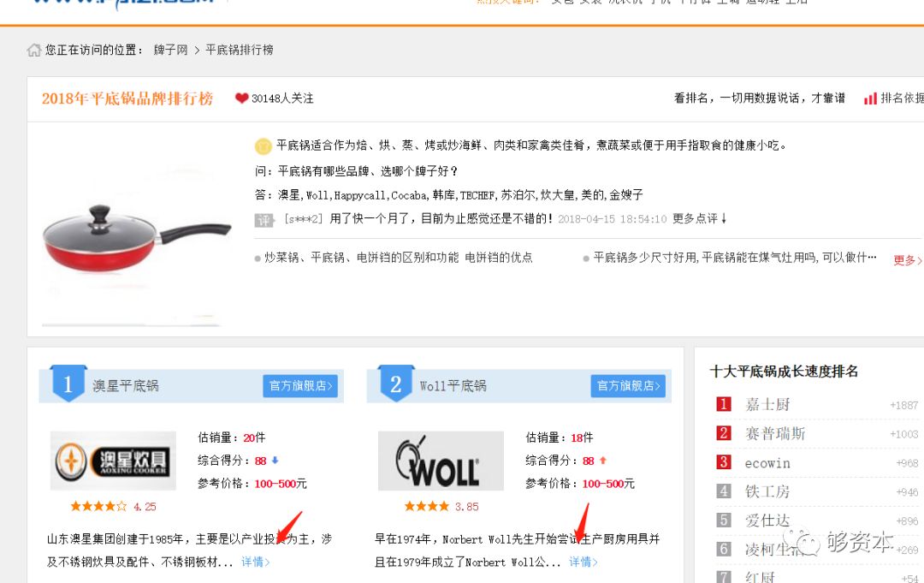Image resolution: width=924 pixels, height=583 pixels.
Task: Click gray number 6 rank icon
Action: tap(724, 549)
